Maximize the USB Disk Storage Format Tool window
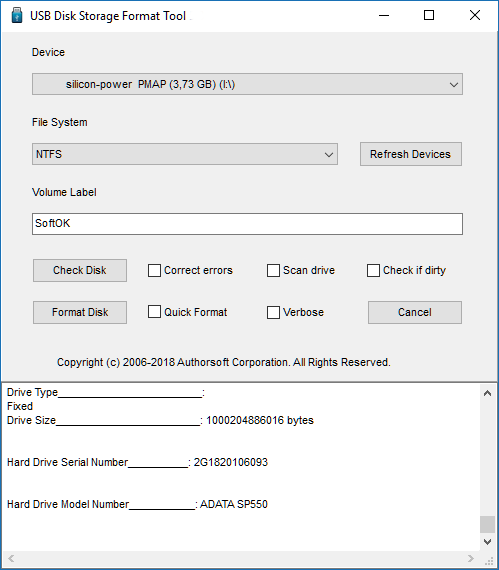The image size is (499, 570). [429, 15]
